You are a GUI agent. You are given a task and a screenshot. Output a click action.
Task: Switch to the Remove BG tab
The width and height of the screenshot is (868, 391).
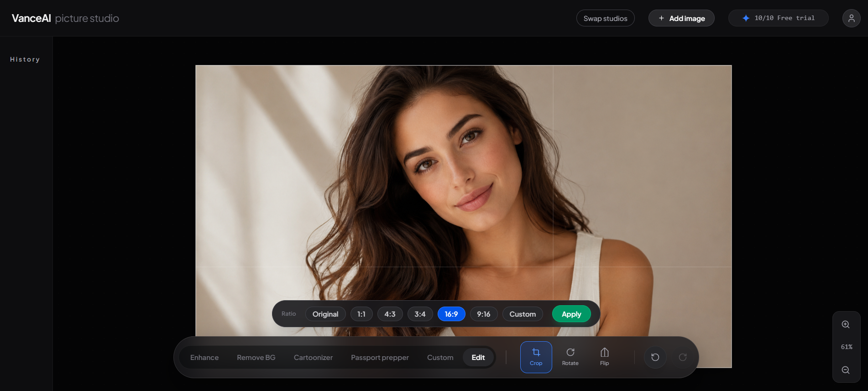[x=256, y=357]
